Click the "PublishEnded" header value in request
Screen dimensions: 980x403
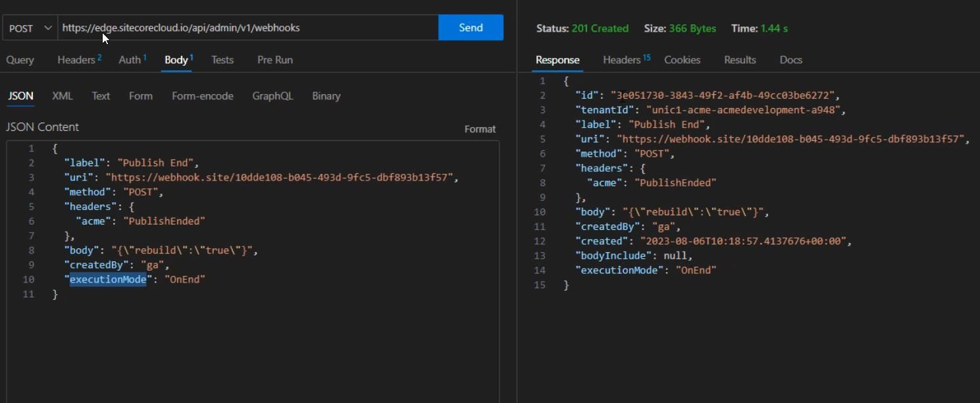(165, 221)
